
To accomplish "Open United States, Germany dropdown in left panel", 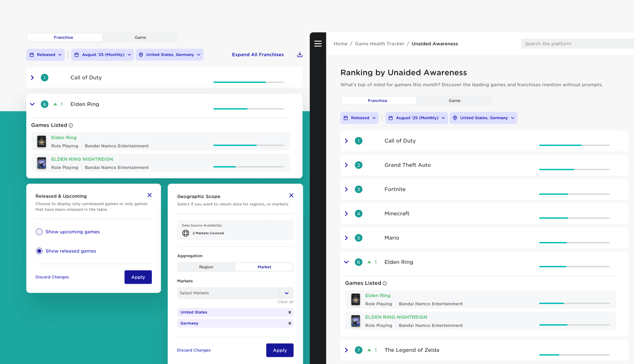I will click(x=169, y=55).
